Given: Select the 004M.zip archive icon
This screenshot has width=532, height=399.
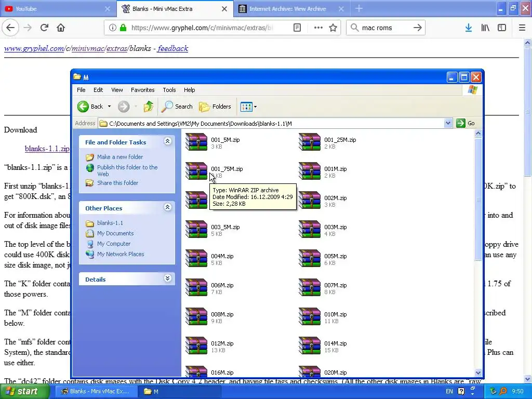Looking at the screenshot, I should (196, 259).
